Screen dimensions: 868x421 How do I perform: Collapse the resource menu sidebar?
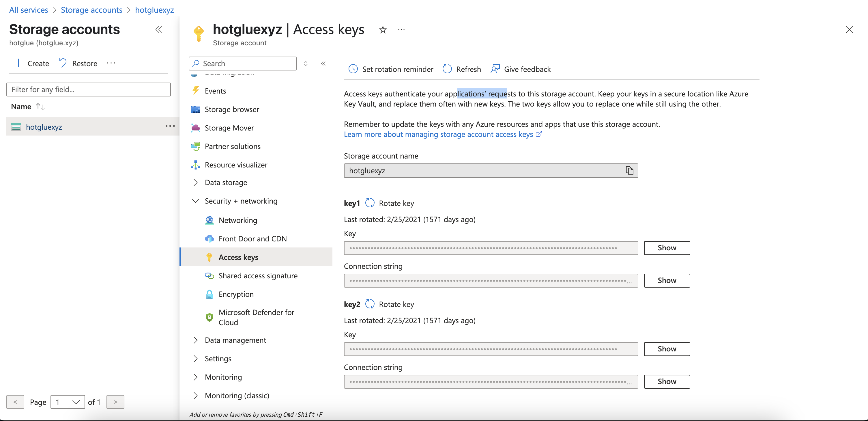click(323, 63)
